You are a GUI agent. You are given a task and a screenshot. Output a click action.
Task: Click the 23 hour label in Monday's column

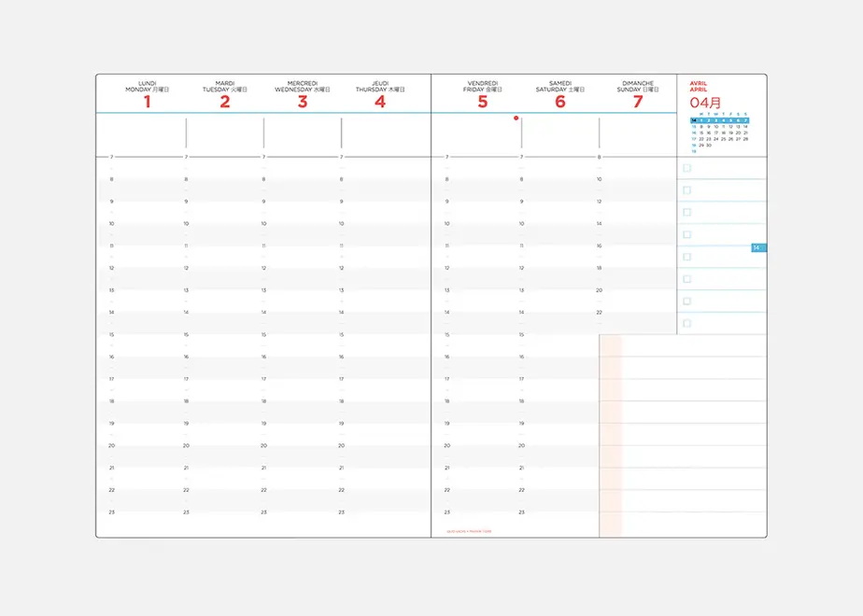click(x=112, y=512)
